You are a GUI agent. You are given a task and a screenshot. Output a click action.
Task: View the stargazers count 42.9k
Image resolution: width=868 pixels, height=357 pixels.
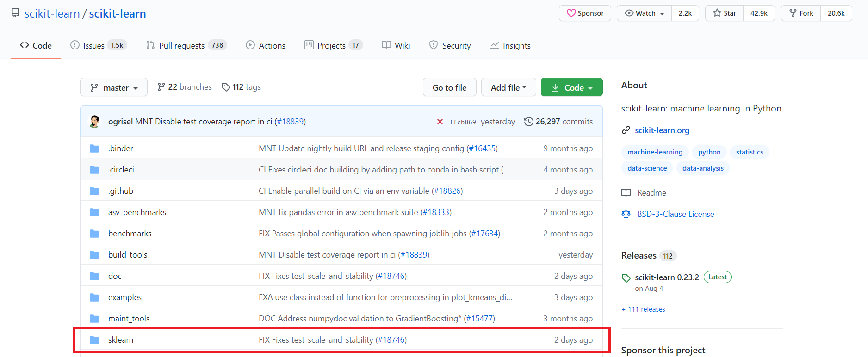[x=759, y=13]
